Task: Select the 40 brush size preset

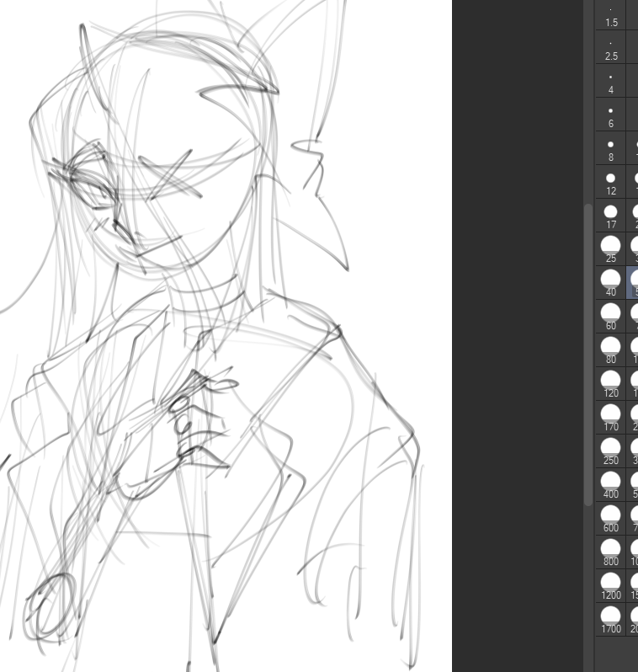Action: [610, 283]
